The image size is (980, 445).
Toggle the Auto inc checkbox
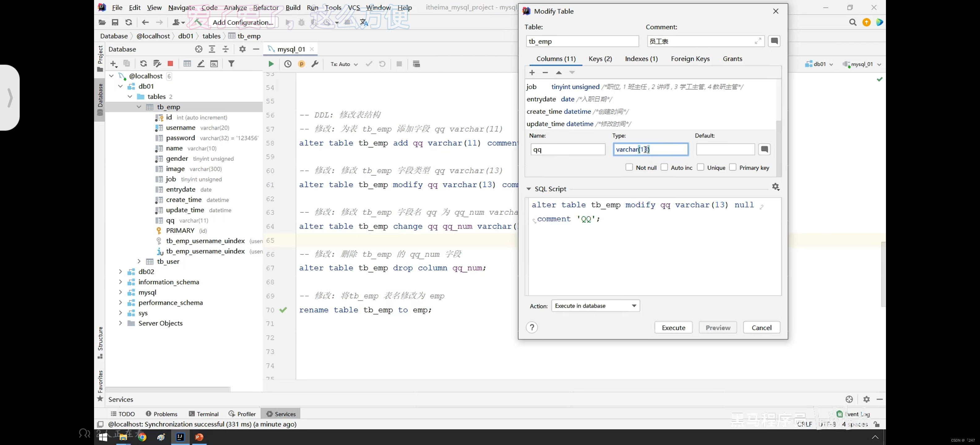coord(664,167)
